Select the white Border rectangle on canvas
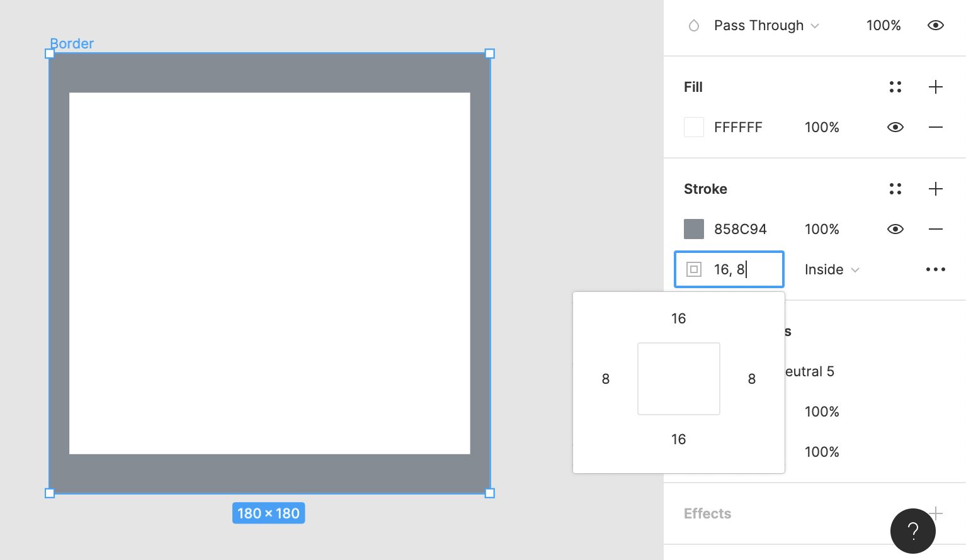The width and height of the screenshot is (966, 560). 270,273
